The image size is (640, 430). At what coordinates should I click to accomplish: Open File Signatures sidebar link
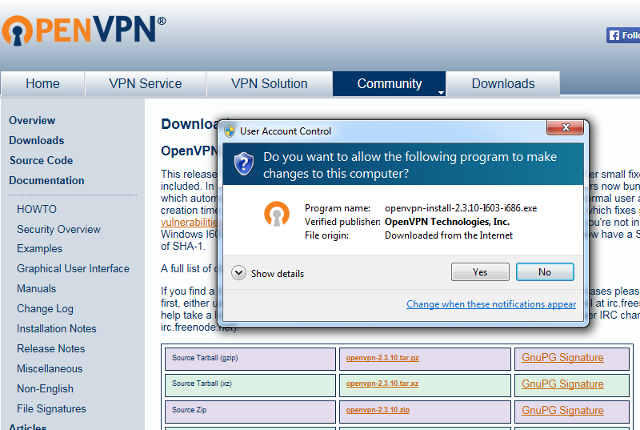click(x=51, y=409)
